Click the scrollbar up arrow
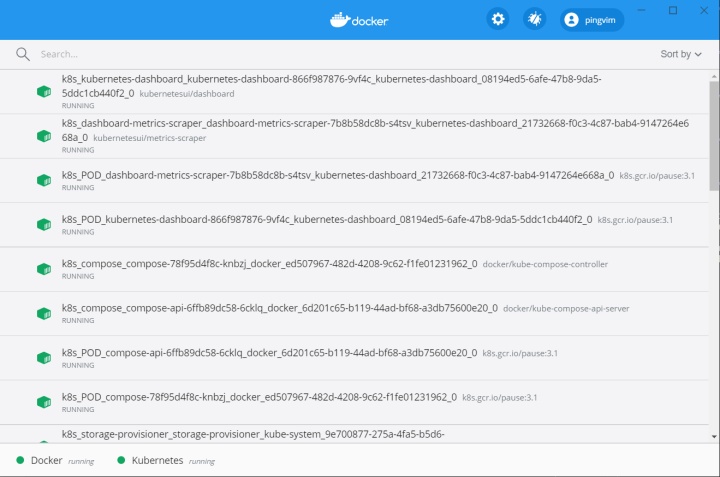 tap(714, 76)
